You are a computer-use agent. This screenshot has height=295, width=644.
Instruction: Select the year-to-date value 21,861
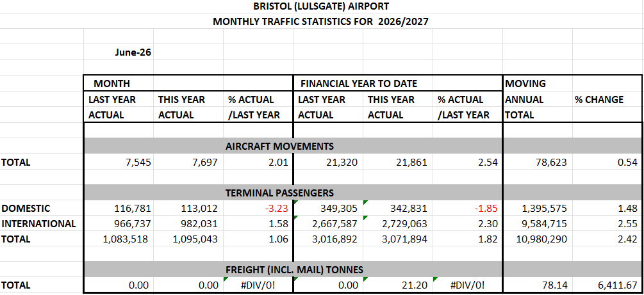coord(398,163)
